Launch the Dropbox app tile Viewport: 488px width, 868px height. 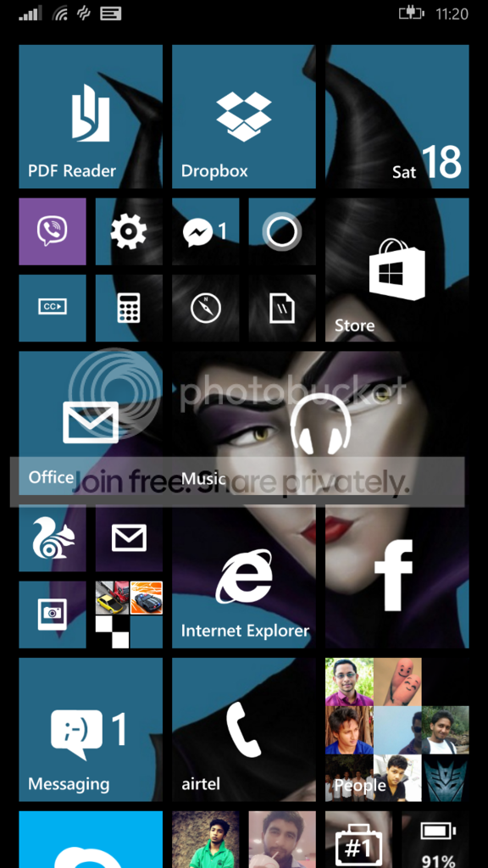pos(244,117)
